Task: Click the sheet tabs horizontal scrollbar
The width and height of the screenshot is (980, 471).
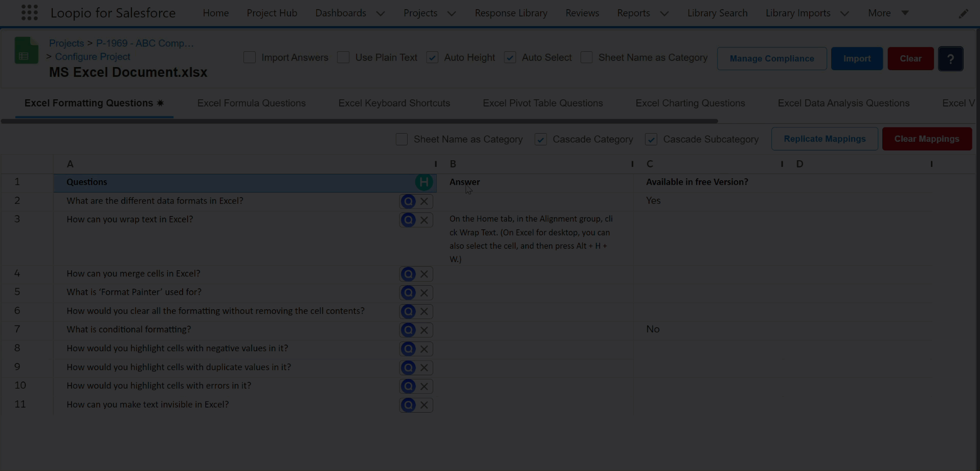Action: coord(359,121)
